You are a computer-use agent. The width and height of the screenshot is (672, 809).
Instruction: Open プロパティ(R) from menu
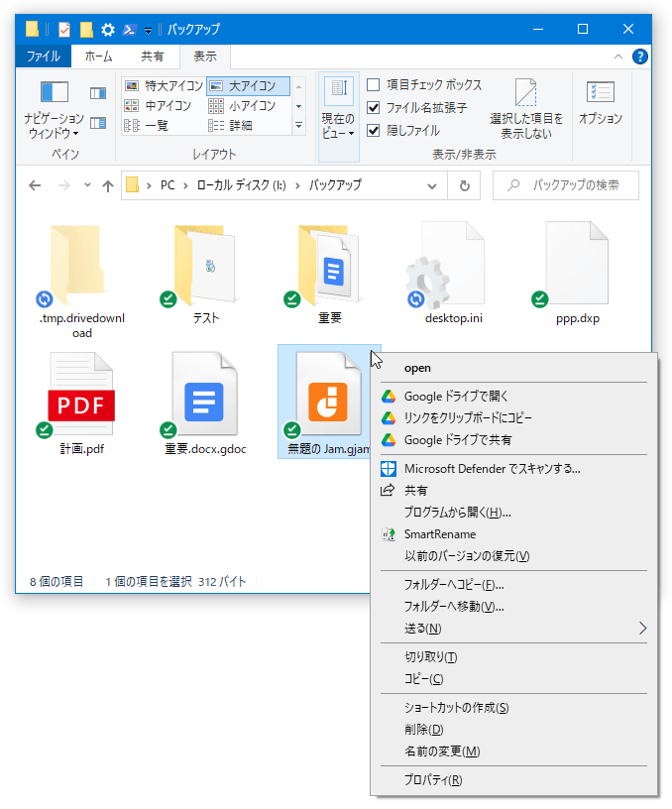click(513, 779)
